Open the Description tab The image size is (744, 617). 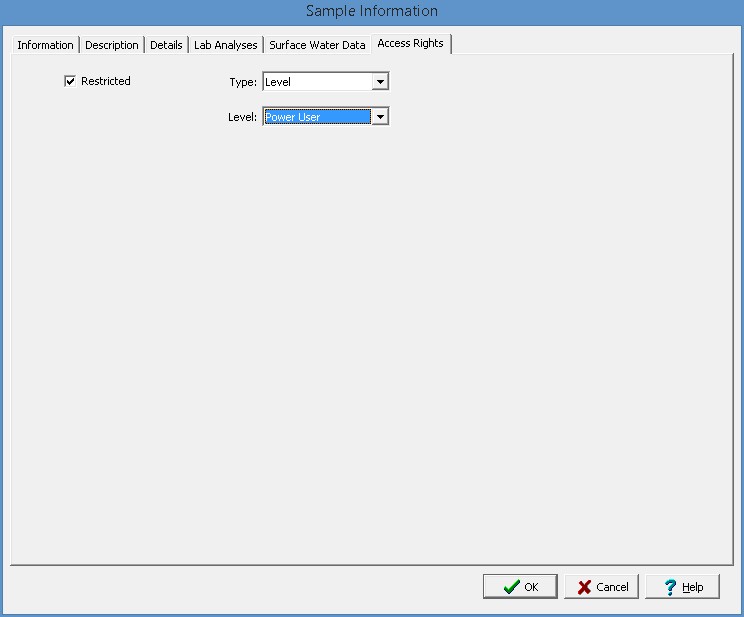point(112,45)
